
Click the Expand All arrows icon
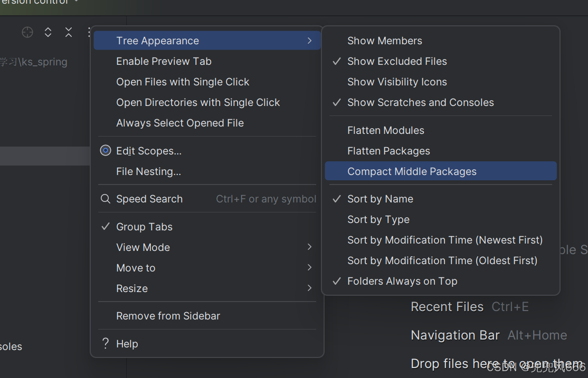[48, 32]
